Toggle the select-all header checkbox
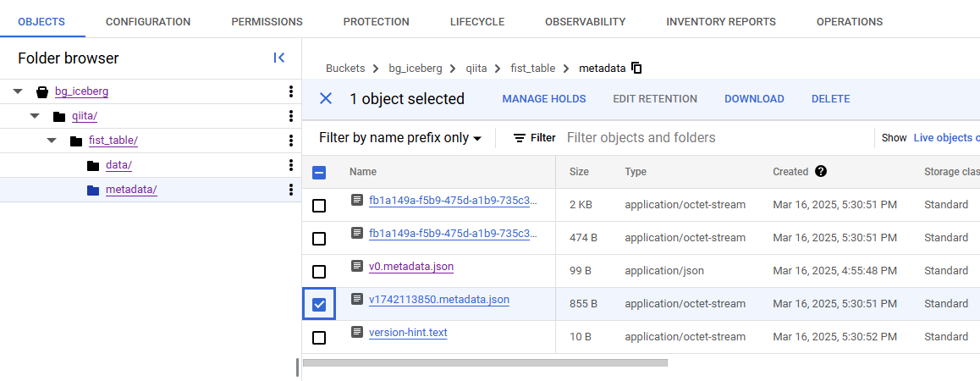Screen dimensions: 980x381 tap(319, 172)
